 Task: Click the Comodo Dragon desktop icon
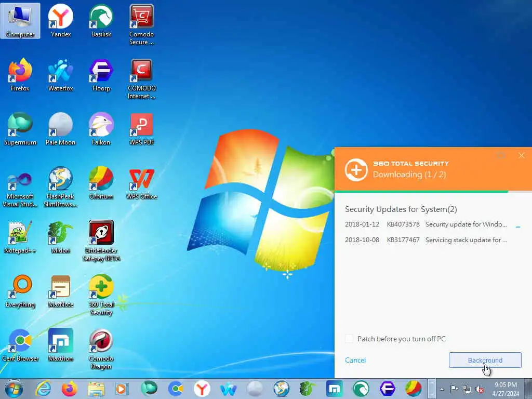point(101,349)
